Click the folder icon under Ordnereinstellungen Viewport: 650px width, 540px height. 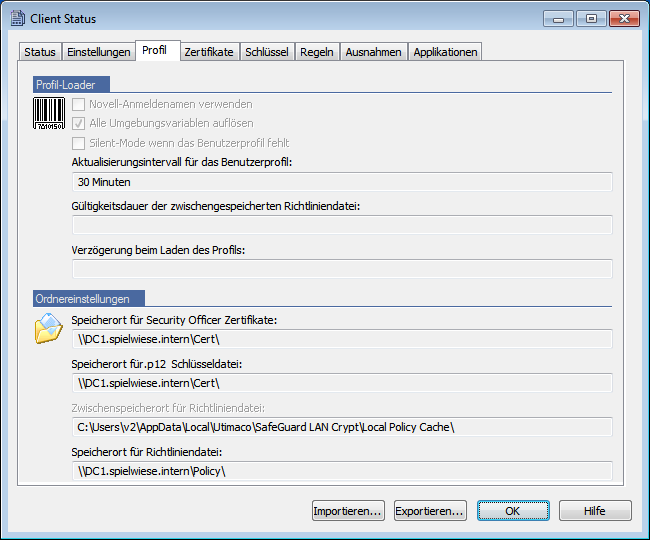pos(48,328)
